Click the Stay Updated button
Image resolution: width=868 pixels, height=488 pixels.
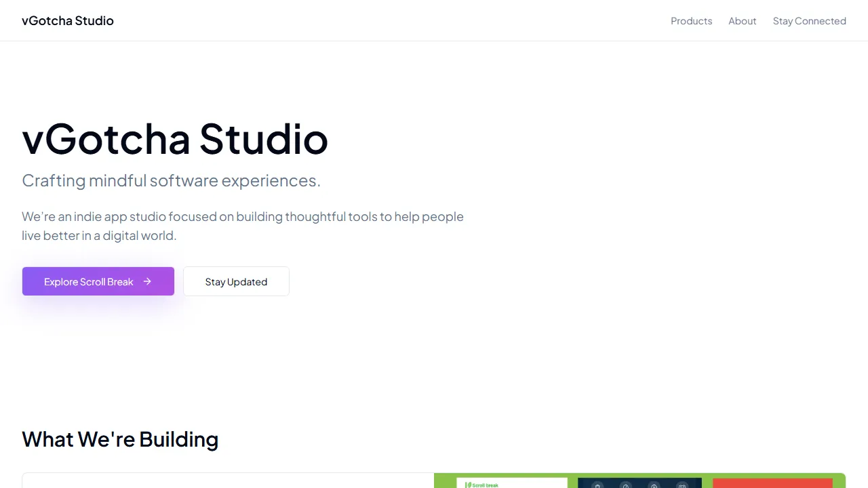(236, 281)
